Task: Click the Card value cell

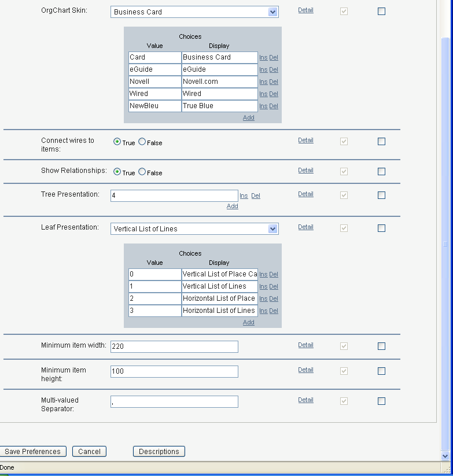Action: coord(155,57)
